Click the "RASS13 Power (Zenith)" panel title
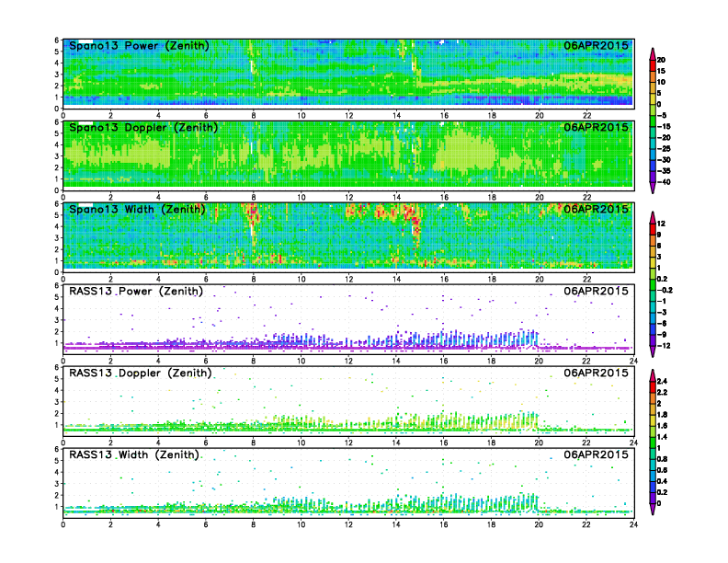The image size is (728, 563). click(x=135, y=292)
